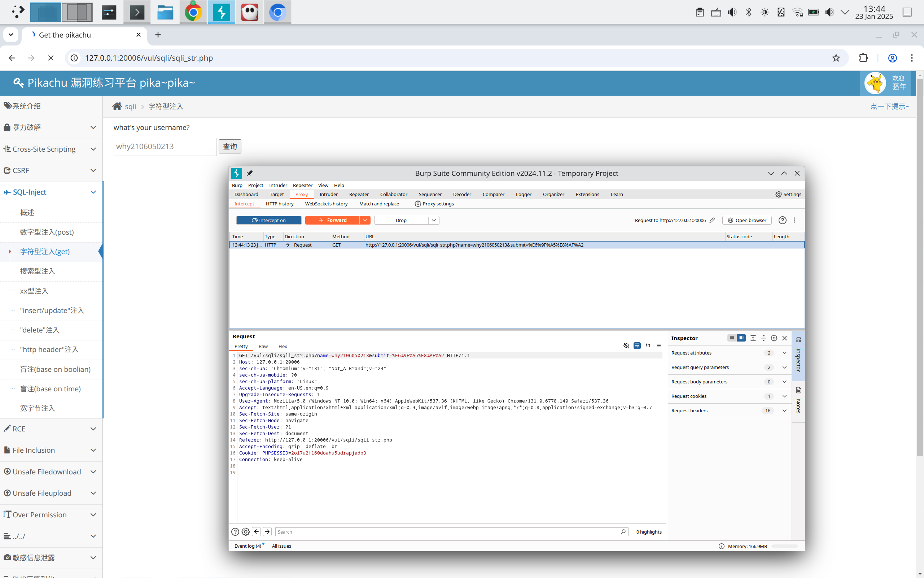This screenshot has width=924, height=578.
Task: Click the username input field
Action: click(165, 147)
